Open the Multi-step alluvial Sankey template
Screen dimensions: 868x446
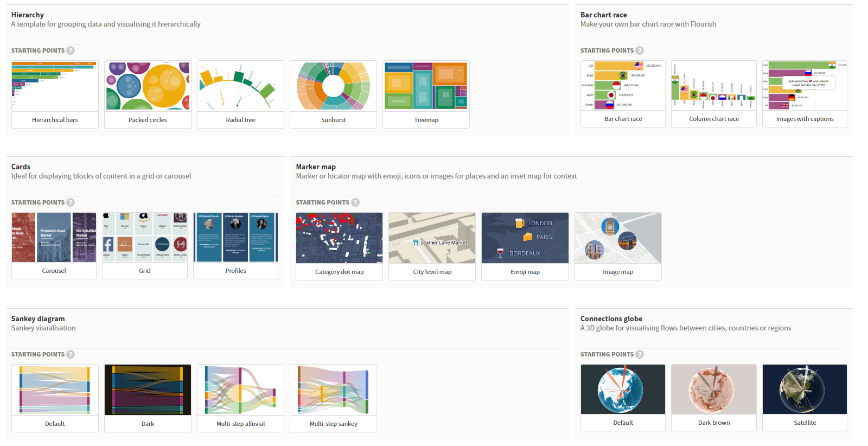tap(240, 398)
